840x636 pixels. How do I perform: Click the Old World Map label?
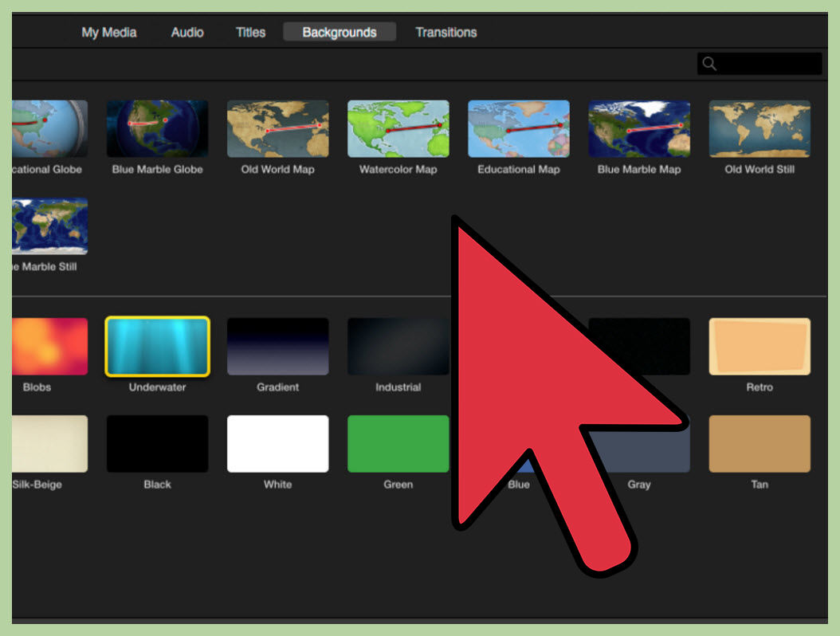pos(277,169)
